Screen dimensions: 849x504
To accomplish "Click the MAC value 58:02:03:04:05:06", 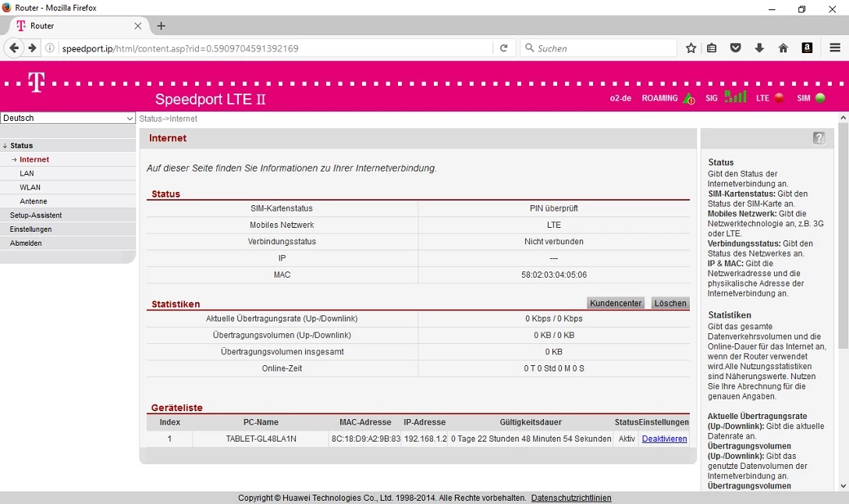I will [554, 275].
